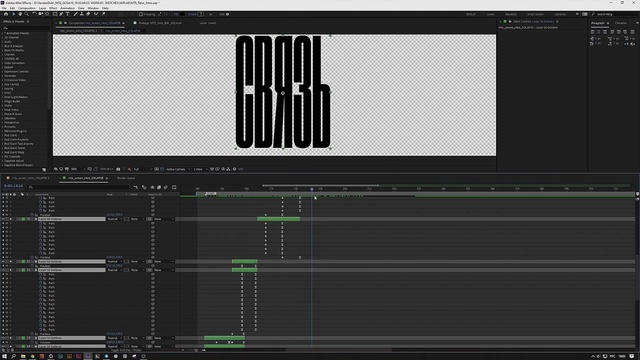Open the Active Camera dropdown
Image resolution: width=640 pixels, height=360 pixels.
point(177,169)
